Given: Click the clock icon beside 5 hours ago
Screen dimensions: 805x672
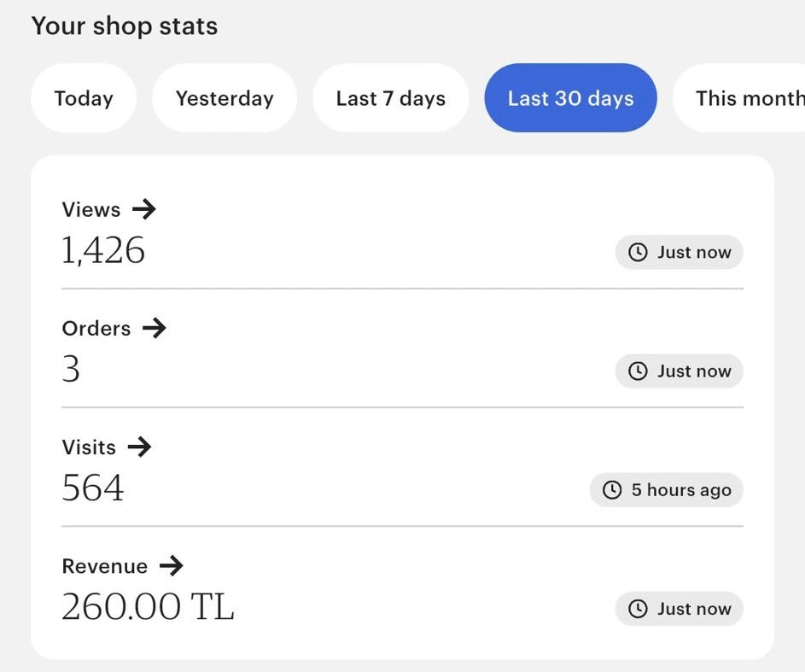Looking at the screenshot, I should pyautogui.click(x=612, y=490).
